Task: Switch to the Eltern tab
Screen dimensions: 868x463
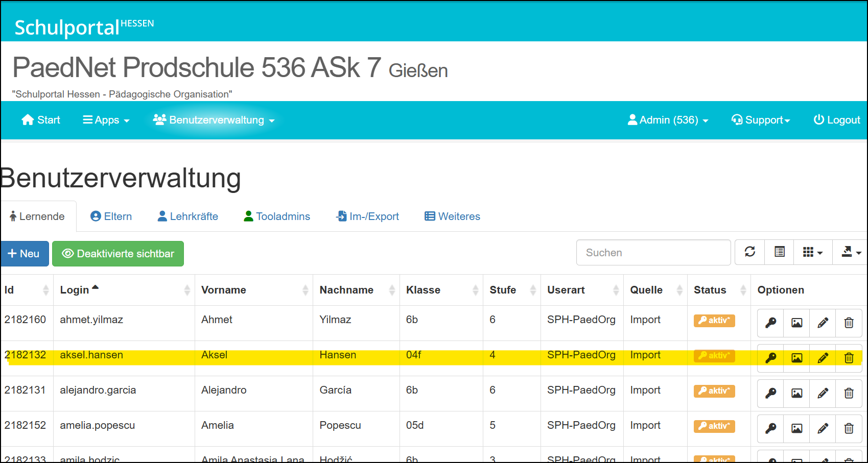Action: (x=111, y=216)
